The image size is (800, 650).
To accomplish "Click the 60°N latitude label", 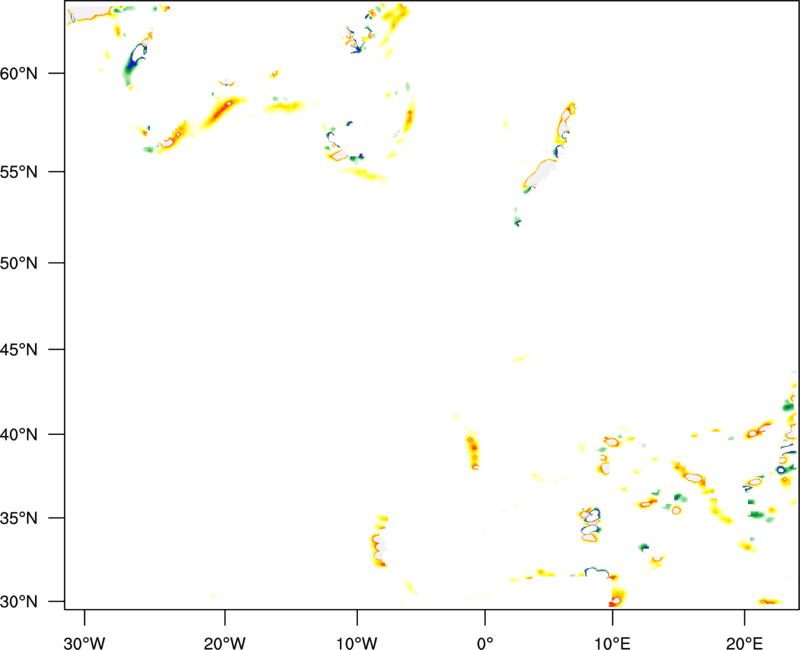I will coord(19,73).
